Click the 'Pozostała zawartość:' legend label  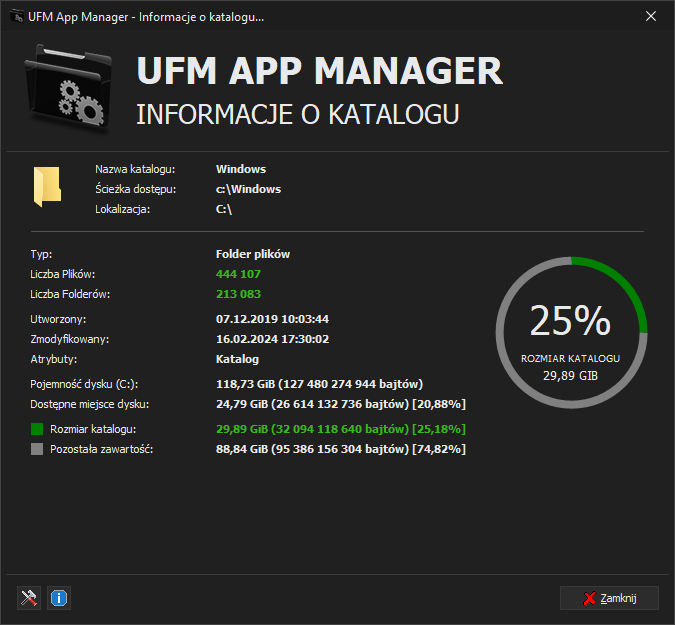coord(102,449)
